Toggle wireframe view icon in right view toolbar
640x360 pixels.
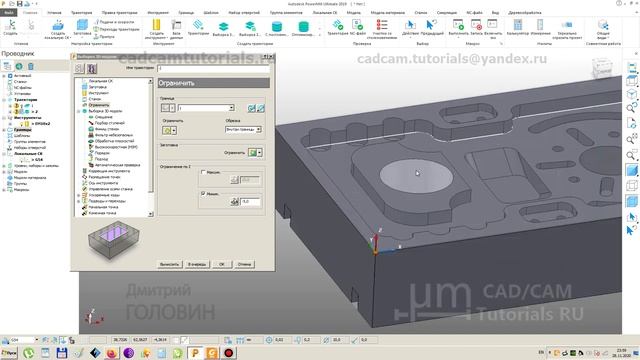[x=631, y=185]
